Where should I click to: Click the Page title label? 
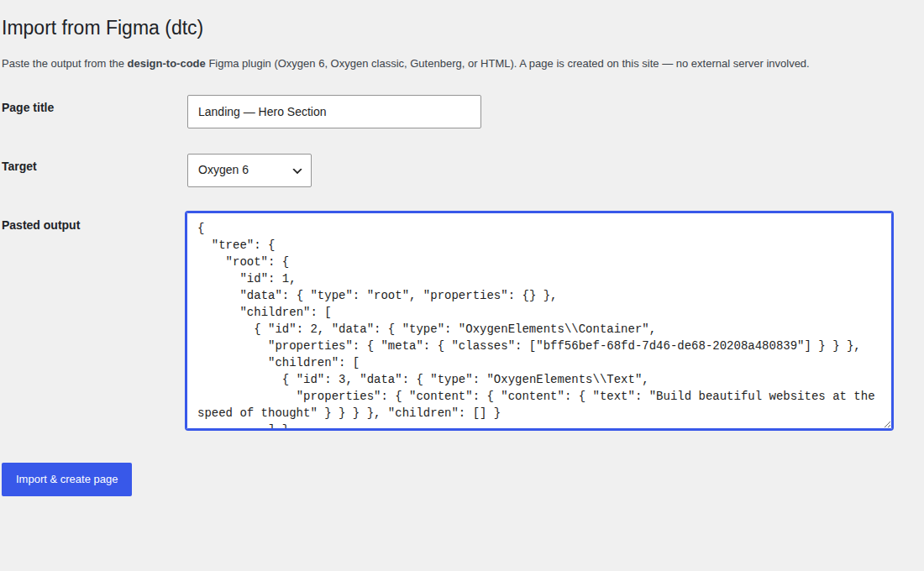(x=28, y=107)
